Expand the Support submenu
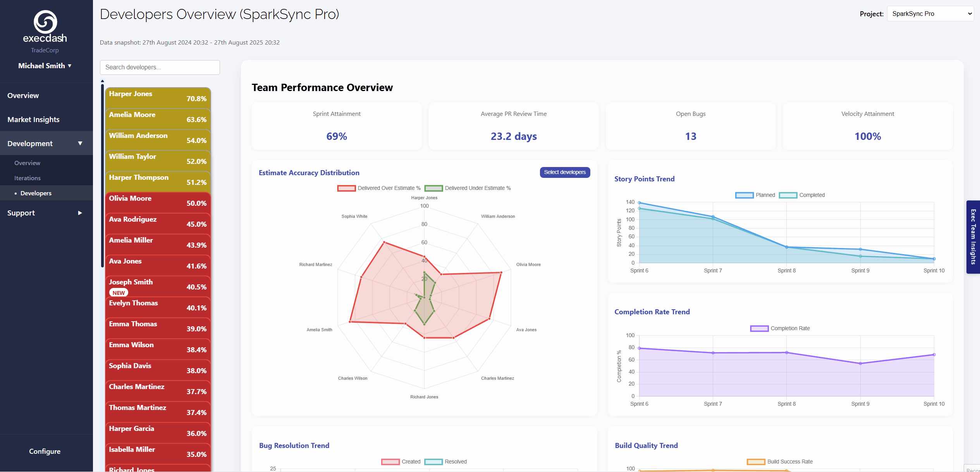Screen dimensions: 980x472 coord(45,213)
